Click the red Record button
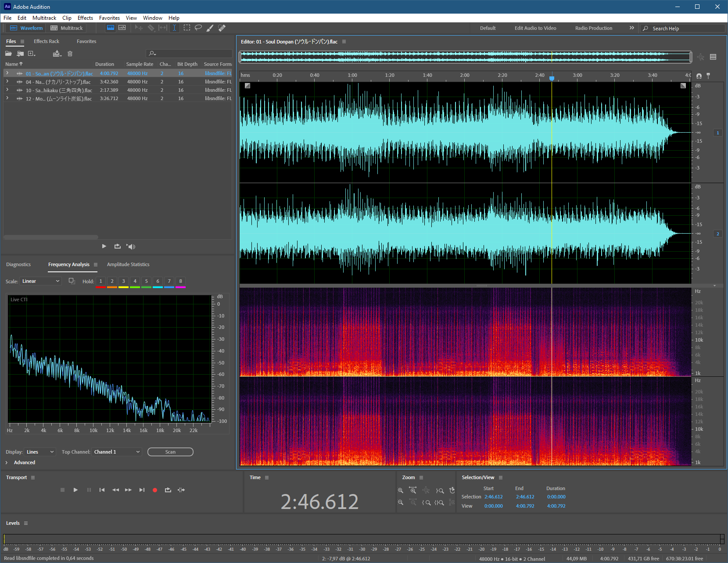Image resolution: width=728 pixels, height=563 pixels. pos(155,490)
